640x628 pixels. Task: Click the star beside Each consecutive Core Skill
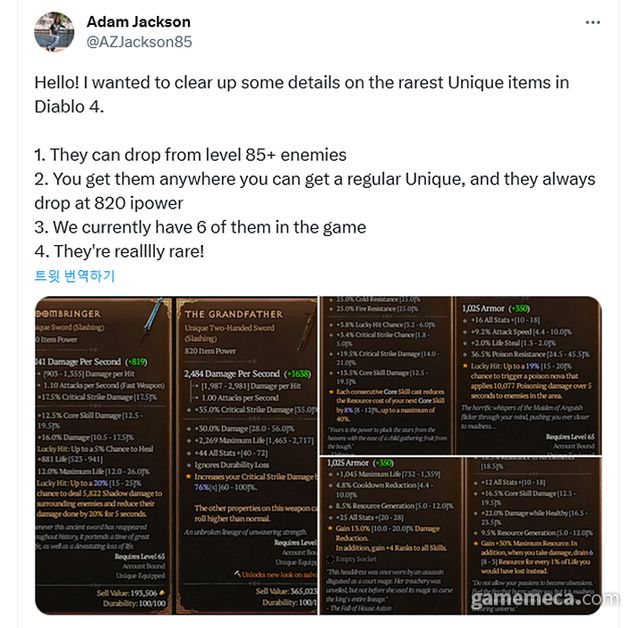(331, 392)
